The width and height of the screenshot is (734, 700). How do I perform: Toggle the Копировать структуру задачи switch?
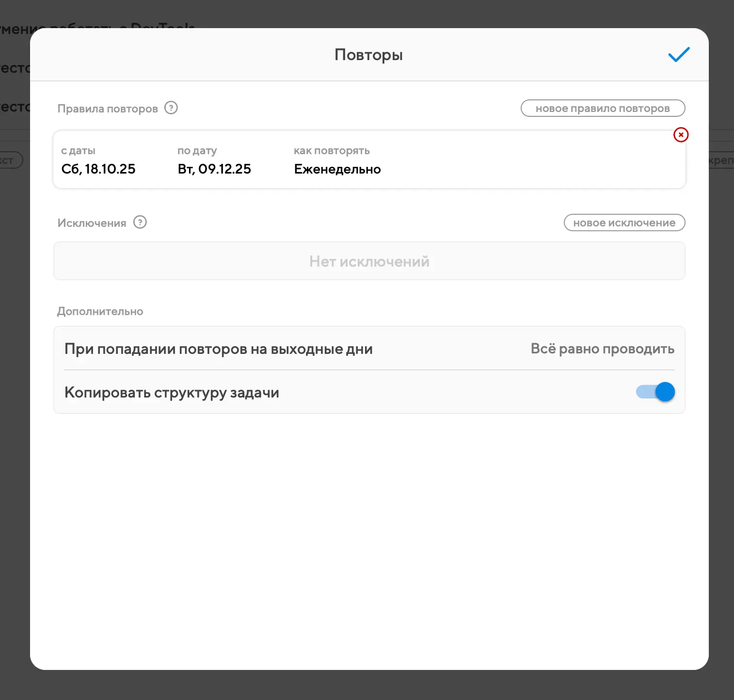655,392
